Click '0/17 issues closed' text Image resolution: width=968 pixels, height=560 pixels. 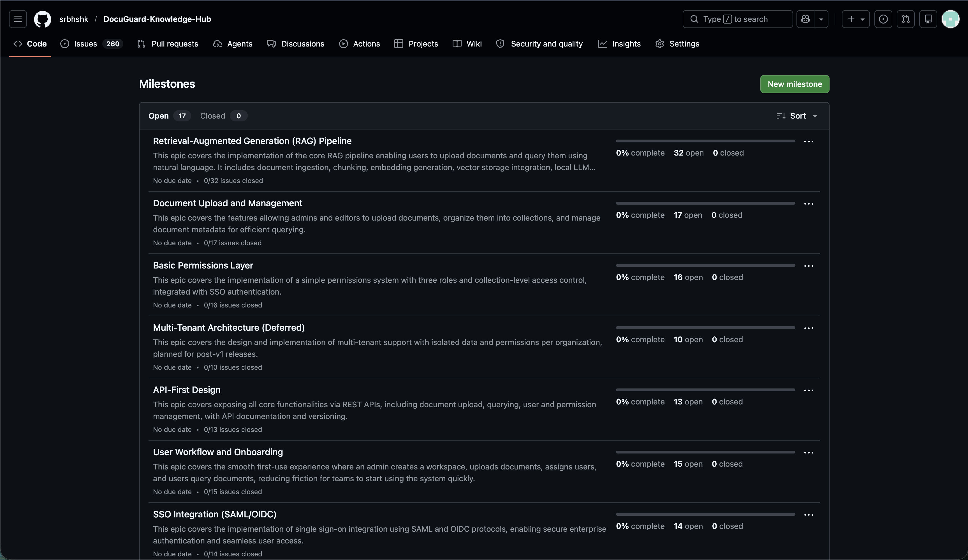point(232,243)
